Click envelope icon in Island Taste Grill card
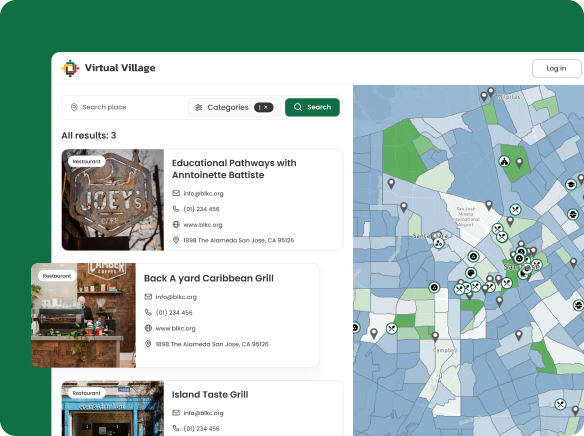The height and width of the screenshot is (436, 584). pyautogui.click(x=176, y=413)
